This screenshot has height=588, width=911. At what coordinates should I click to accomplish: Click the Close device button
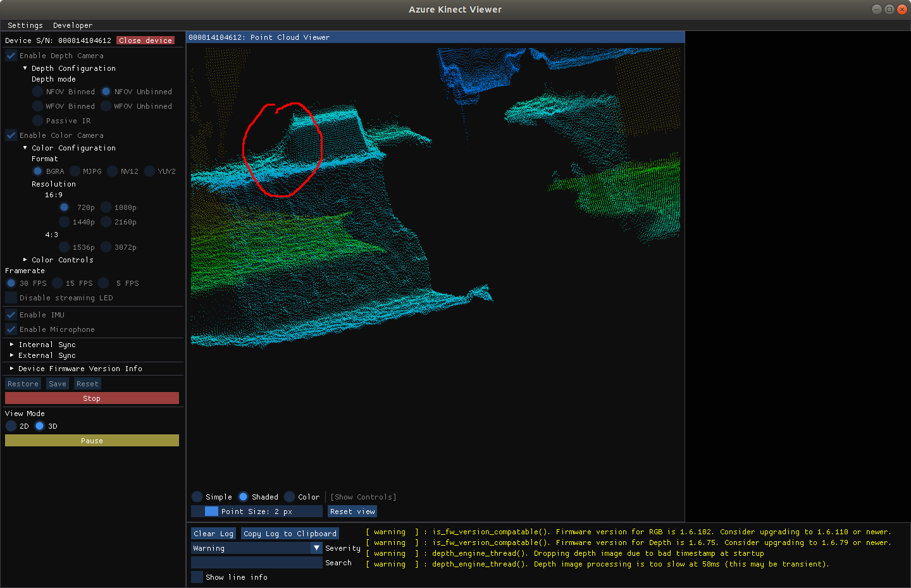(146, 40)
